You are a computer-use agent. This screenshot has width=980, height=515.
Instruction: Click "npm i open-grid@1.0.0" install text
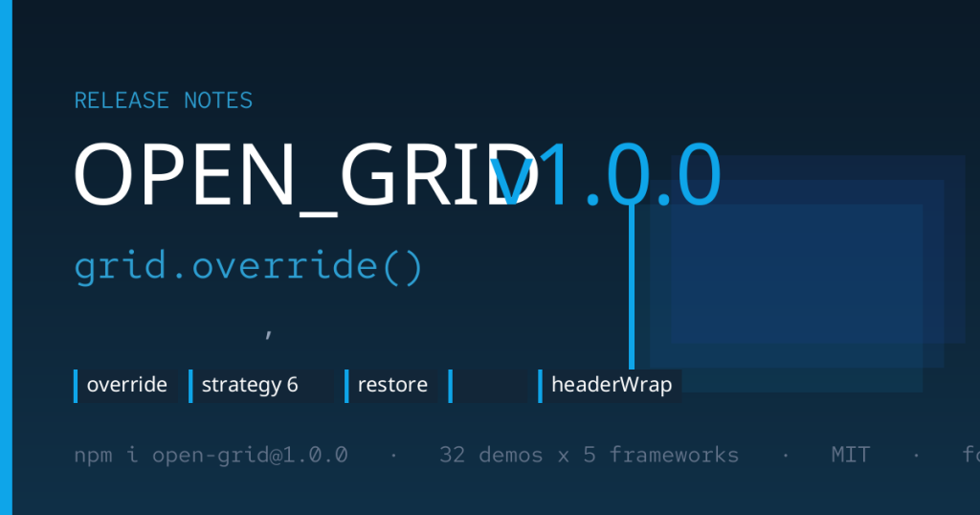click(x=211, y=455)
